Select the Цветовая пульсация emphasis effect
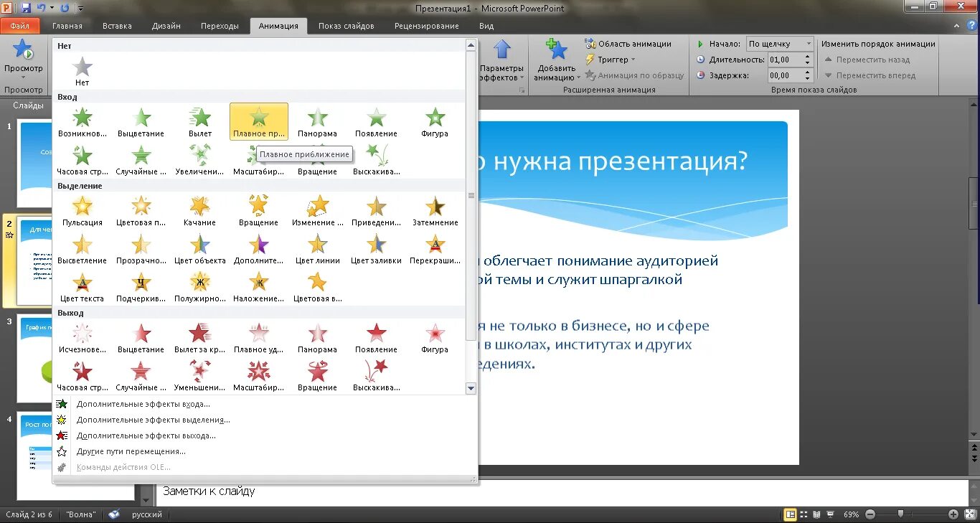 141,211
